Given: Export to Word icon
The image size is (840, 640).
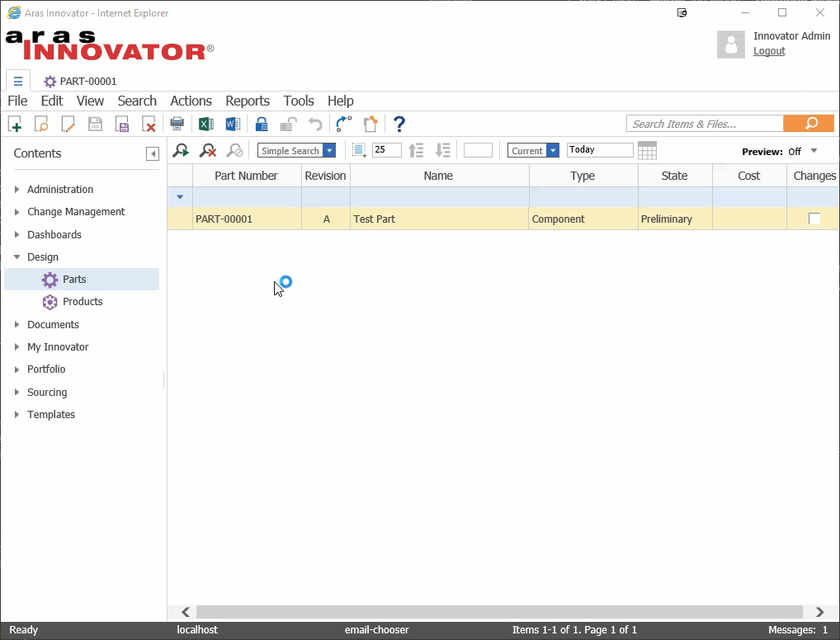Looking at the screenshot, I should 233,125.
